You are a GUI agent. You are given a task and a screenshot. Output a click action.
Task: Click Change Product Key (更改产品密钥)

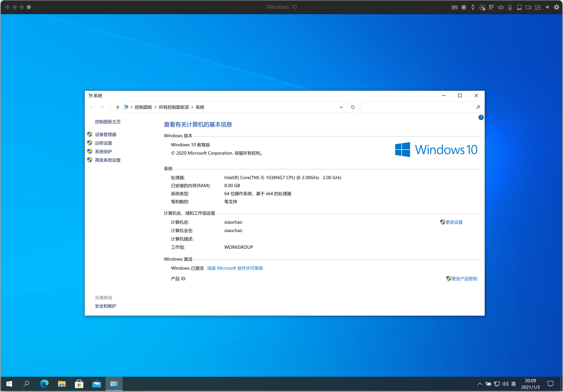click(464, 279)
